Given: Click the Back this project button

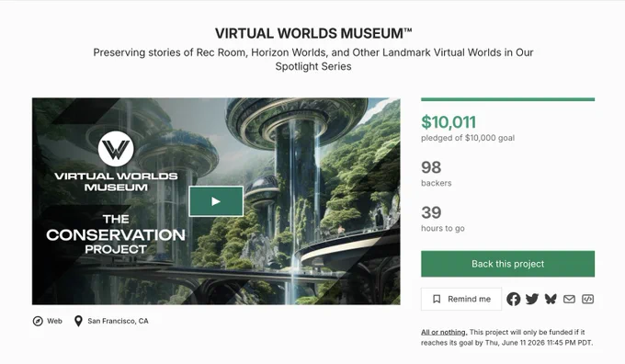Looking at the screenshot, I should pos(507,264).
